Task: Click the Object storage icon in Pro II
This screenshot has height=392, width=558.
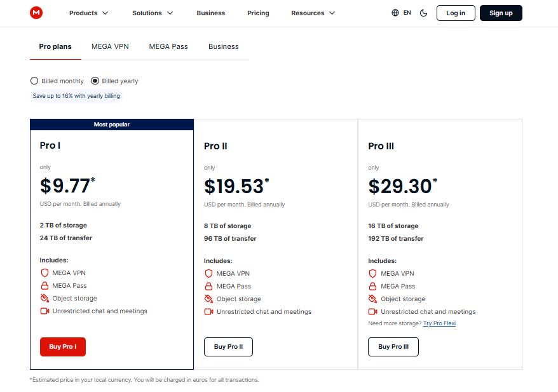Action: [x=208, y=299]
